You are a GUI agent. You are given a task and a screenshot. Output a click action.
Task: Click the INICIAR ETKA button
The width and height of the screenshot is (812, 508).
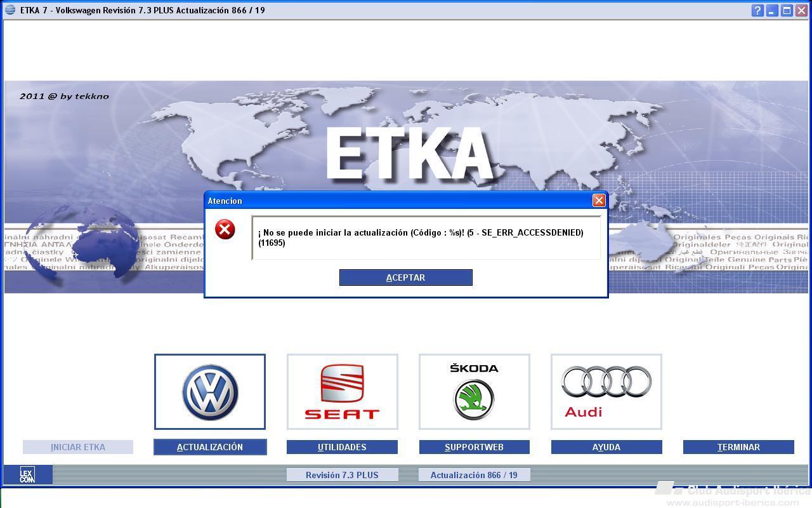(78, 447)
